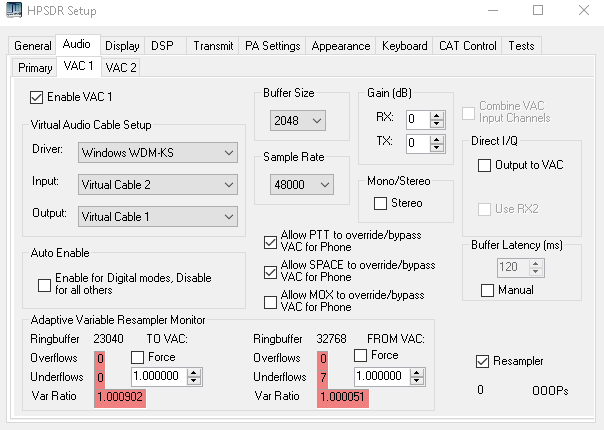Open the Buffer Size 2048 dropdown
The height and width of the screenshot is (430, 604).
tap(298, 121)
